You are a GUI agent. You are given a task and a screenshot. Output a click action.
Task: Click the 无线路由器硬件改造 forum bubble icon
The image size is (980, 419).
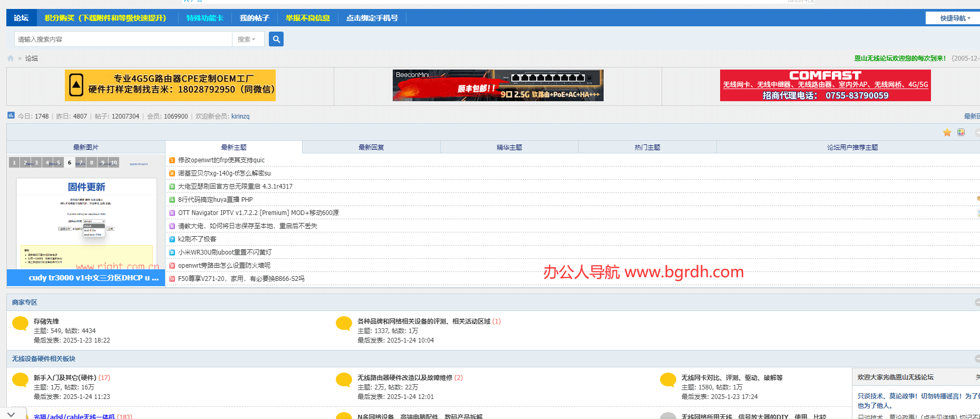pos(344,379)
